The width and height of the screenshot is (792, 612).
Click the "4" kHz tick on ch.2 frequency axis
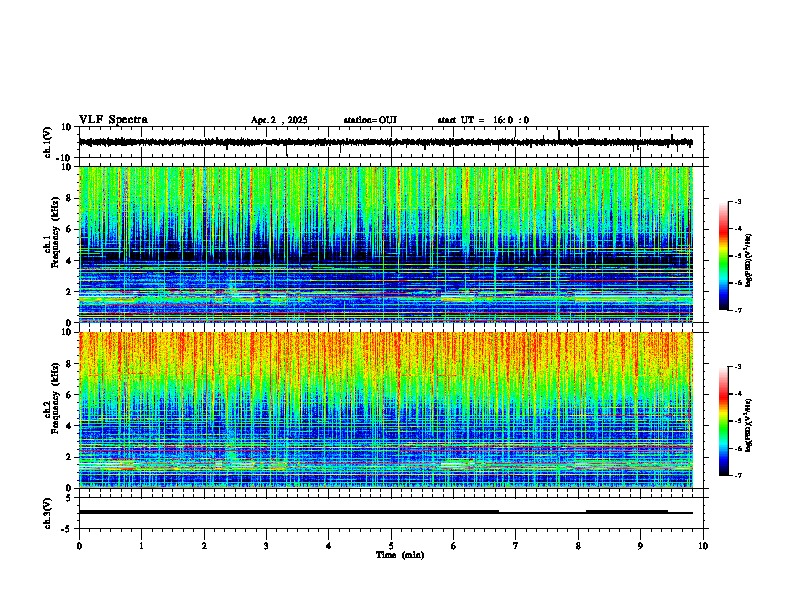[69, 426]
